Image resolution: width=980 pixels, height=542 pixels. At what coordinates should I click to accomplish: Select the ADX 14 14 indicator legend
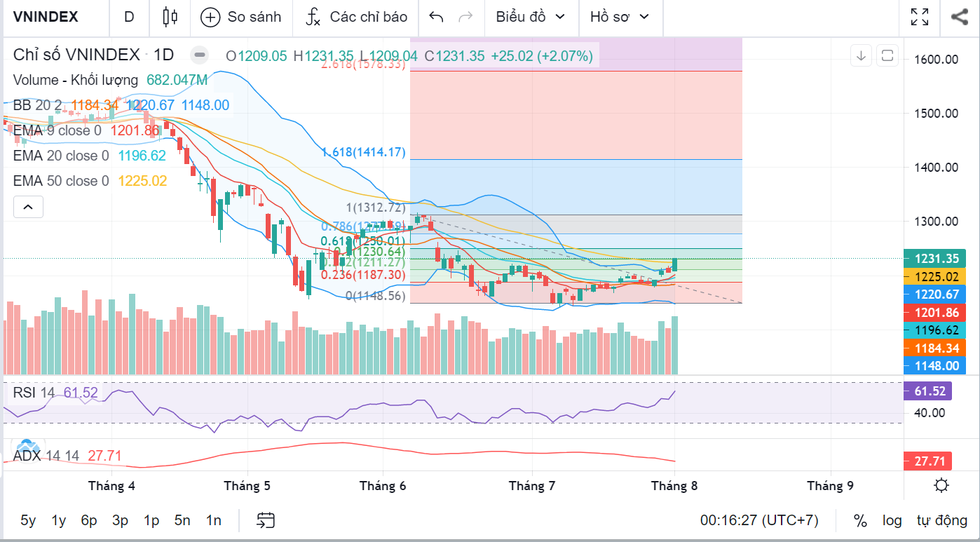tap(46, 456)
